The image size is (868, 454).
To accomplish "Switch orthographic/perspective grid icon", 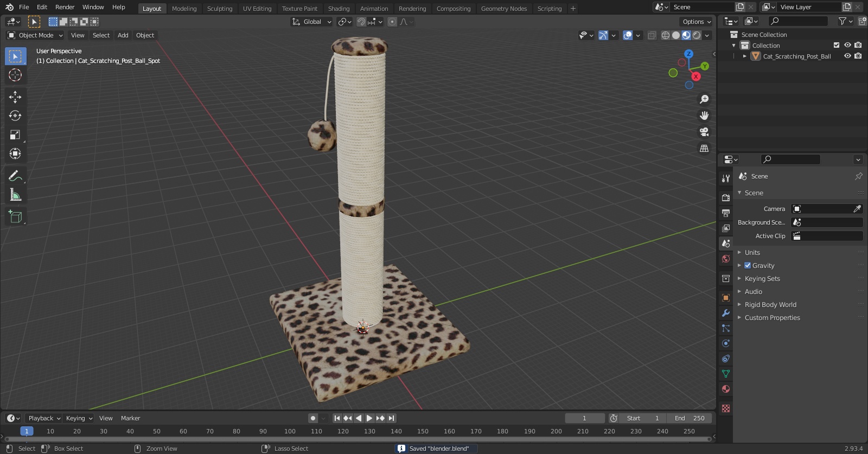I will [704, 148].
